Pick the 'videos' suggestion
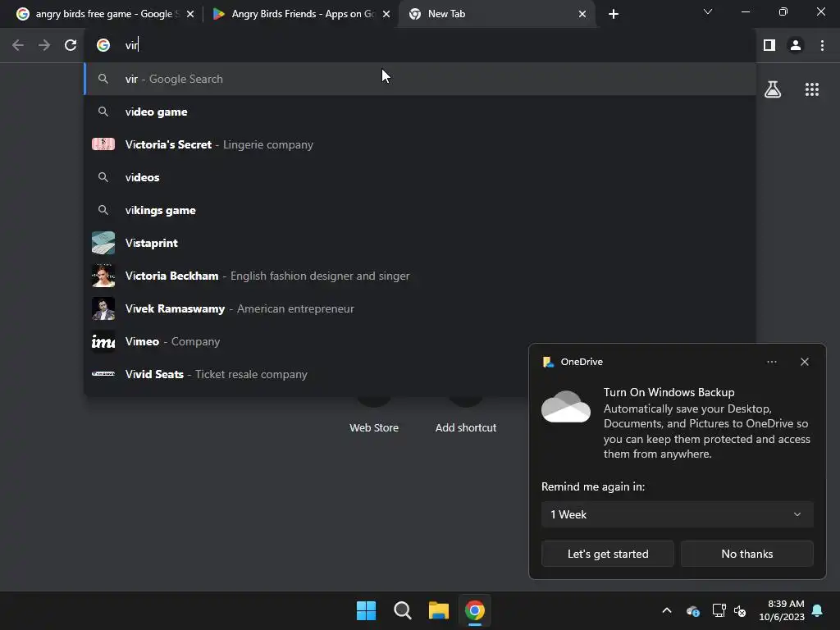 coord(420,177)
